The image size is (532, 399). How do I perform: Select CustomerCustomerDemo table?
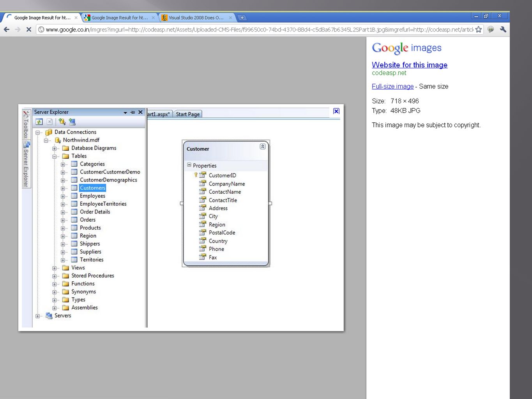110,172
